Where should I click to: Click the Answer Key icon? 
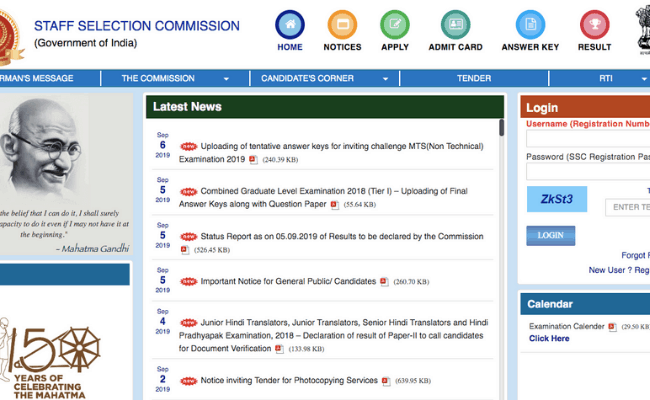(530, 25)
